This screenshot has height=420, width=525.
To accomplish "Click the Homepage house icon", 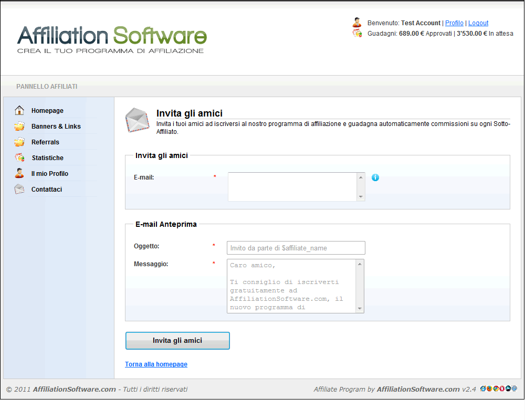I will (x=19, y=110).
